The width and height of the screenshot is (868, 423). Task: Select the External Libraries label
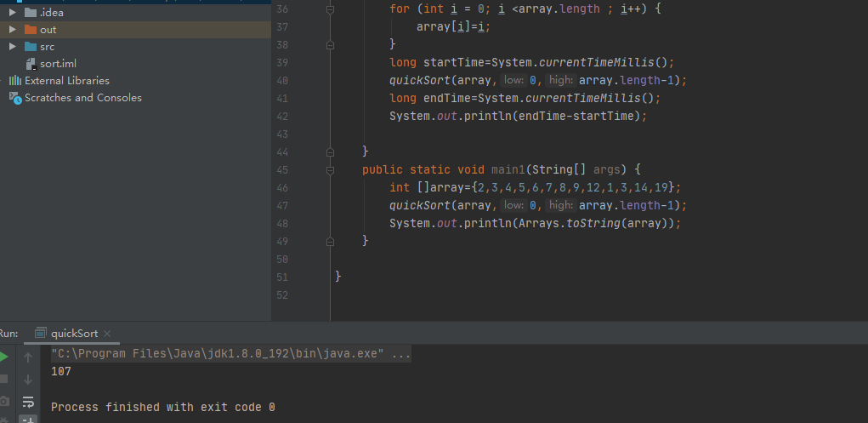67,80
